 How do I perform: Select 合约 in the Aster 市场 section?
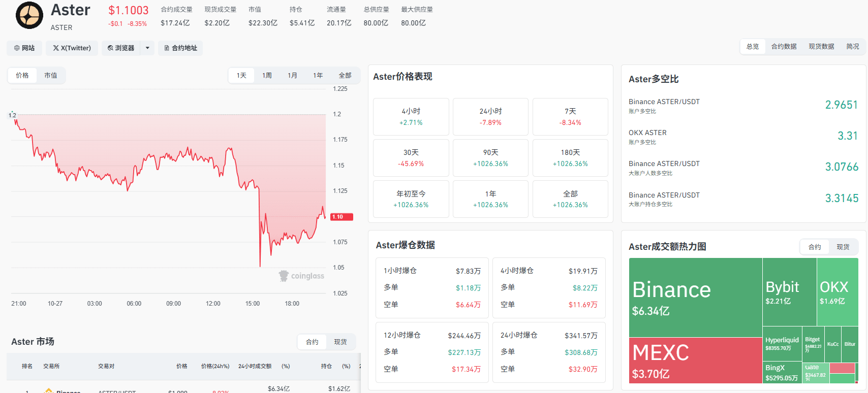[312, 342]
